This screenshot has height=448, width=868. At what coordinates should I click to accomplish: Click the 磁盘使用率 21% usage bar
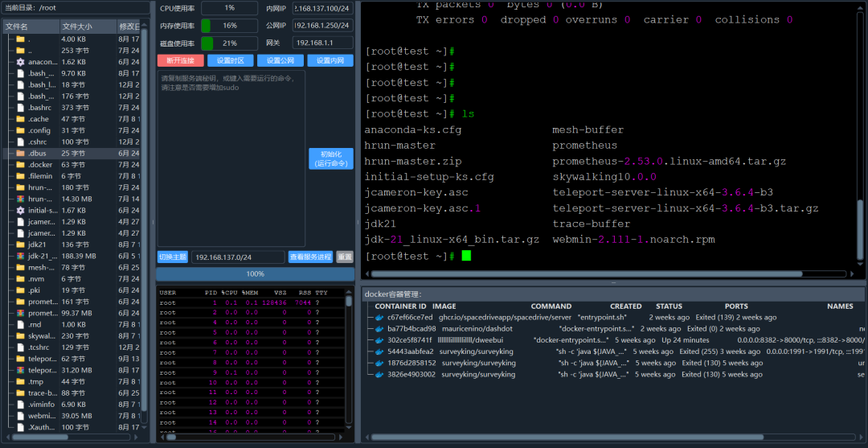click(230, 43)
